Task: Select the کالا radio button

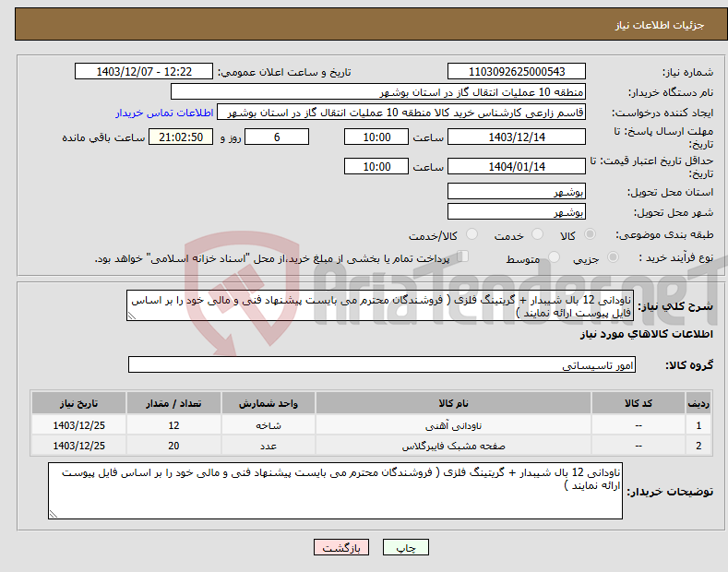Action: tap(590, 234)
